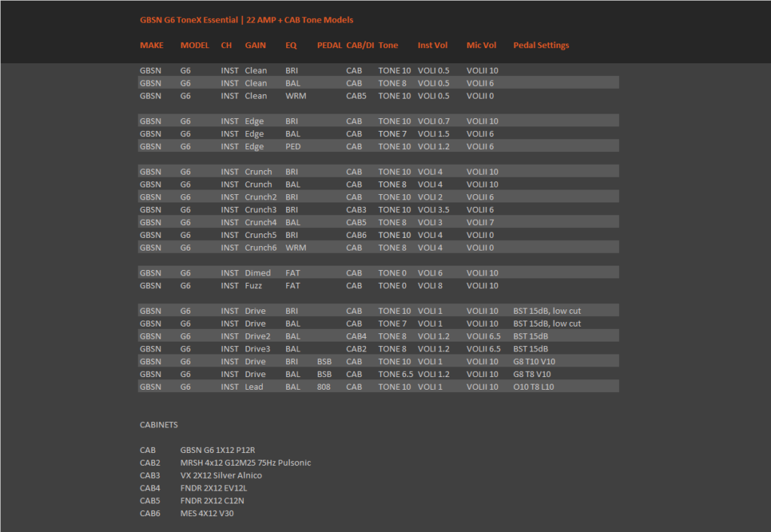Click the PEDAL column header
Viewport: 771px width, 532px height.
point(330,45)
